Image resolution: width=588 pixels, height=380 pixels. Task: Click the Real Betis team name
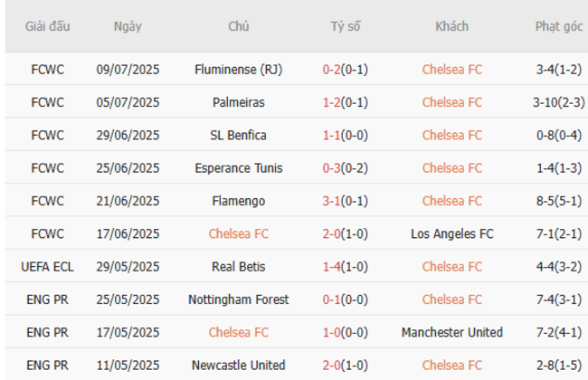239,267
